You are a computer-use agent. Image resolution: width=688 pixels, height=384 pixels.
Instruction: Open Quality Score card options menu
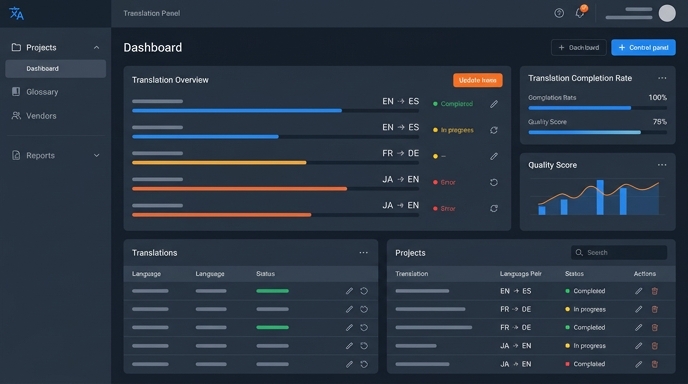662,165
